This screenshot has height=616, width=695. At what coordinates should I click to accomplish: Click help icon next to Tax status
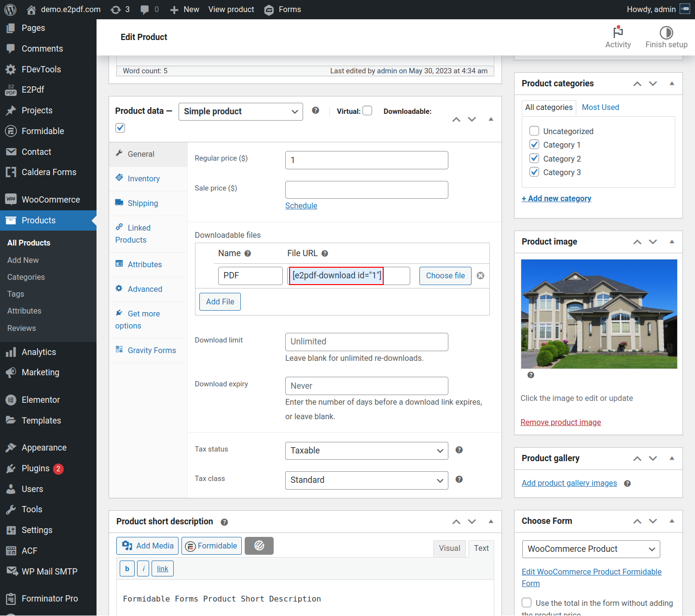459,450
